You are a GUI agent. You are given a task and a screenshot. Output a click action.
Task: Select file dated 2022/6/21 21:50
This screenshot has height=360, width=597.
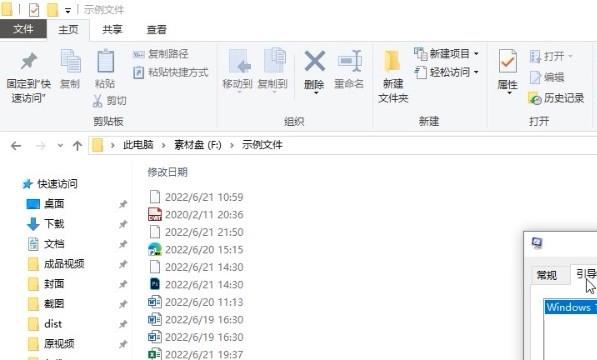click(196, 232)
